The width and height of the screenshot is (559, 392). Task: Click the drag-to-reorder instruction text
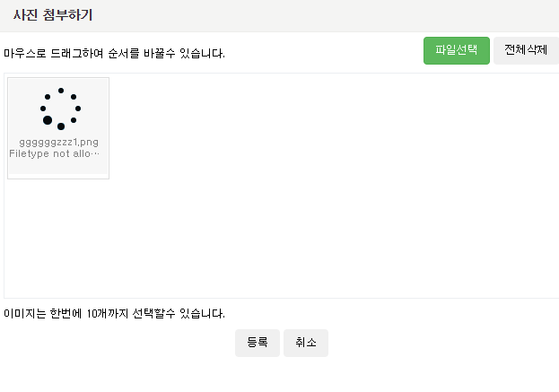pyautogui.click(x=114, y=53)
